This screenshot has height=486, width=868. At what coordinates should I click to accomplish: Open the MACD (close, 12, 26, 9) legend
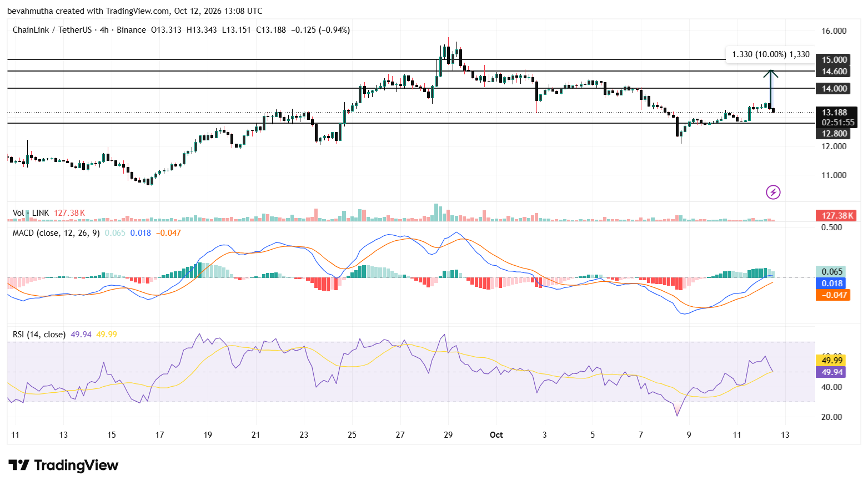point(56,233)
